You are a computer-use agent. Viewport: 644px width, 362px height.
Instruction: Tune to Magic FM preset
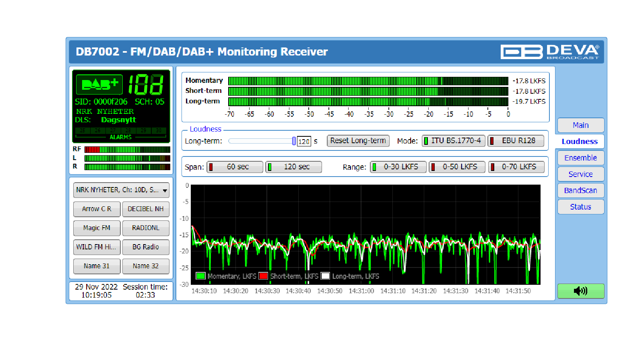pos(97,228)
